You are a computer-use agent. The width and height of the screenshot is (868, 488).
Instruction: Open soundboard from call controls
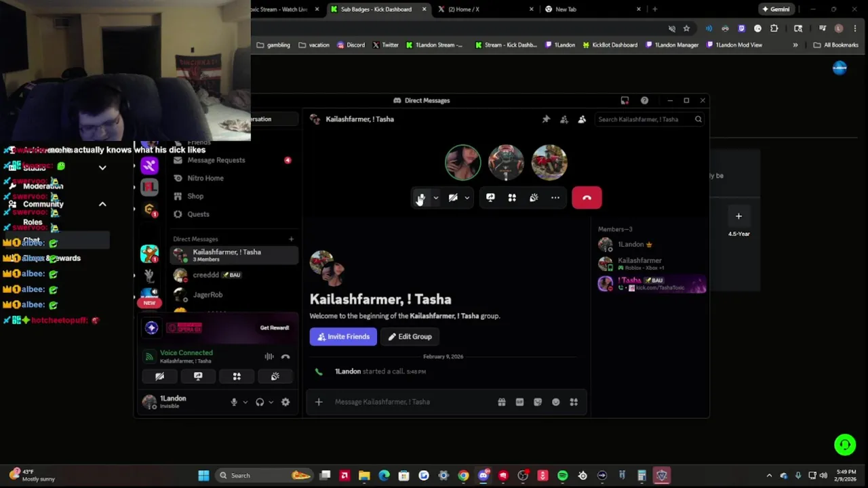point(534,198)
